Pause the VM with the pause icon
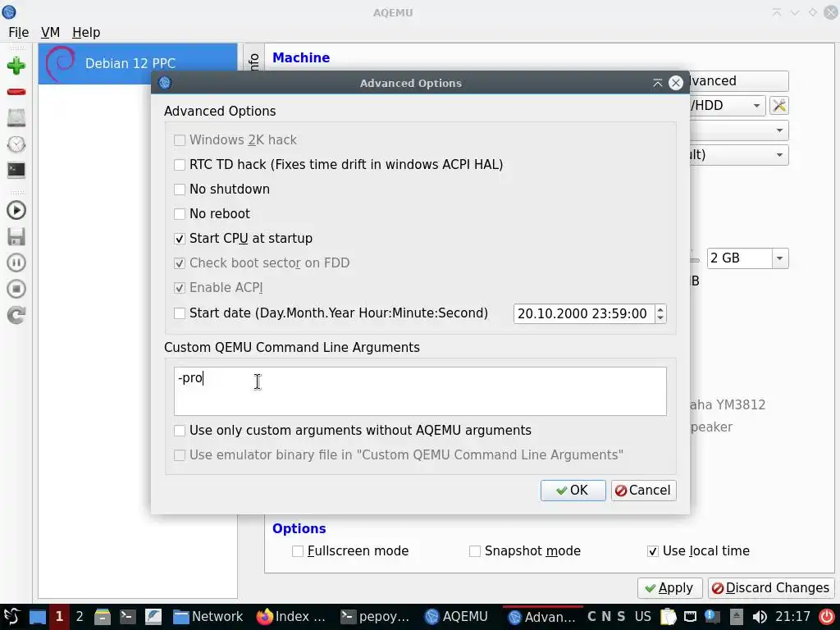 tap(16, 262)
